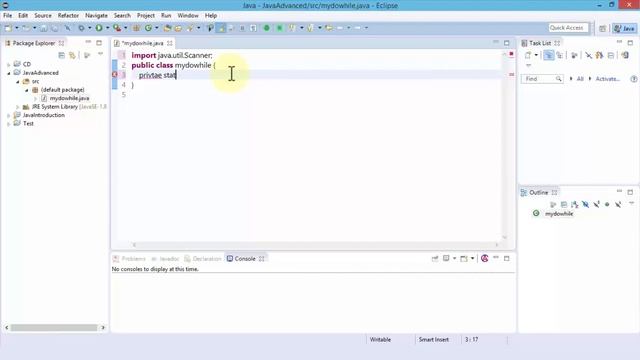Viewport: 640px width, 360px height.
Task: Collapse All in Package Explorer
Action: coord(62,55)
